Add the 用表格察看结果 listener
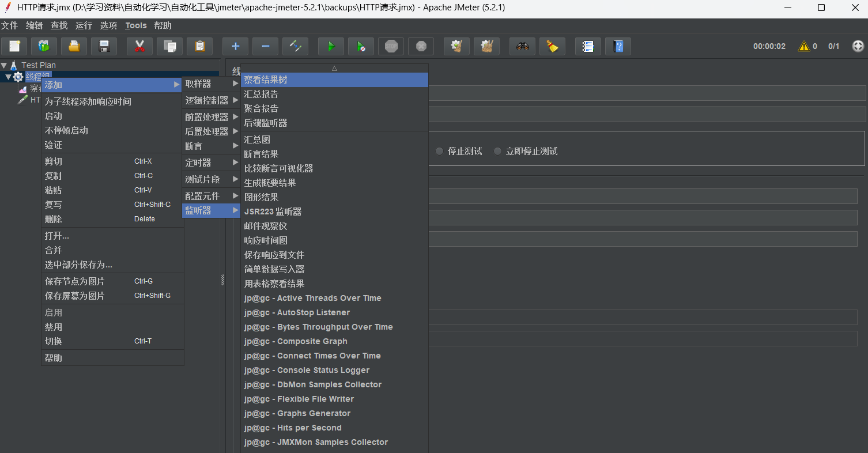The height and width of the screenshot is (453, 868). (335, 284)
